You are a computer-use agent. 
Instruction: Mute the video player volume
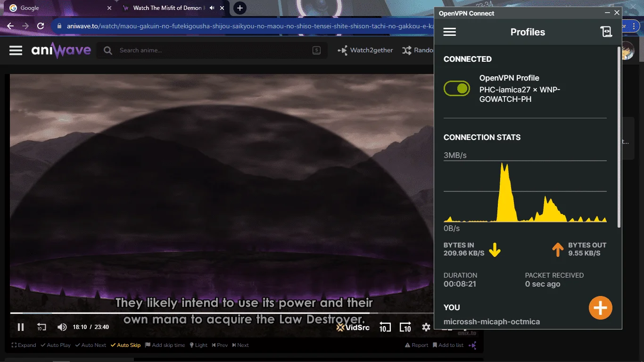62,327
